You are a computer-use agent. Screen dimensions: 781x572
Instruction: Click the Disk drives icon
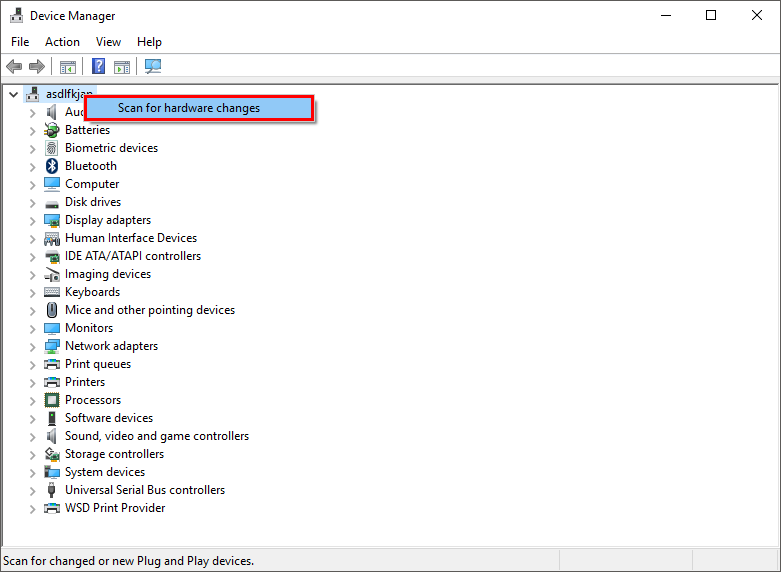coord(52,203)
